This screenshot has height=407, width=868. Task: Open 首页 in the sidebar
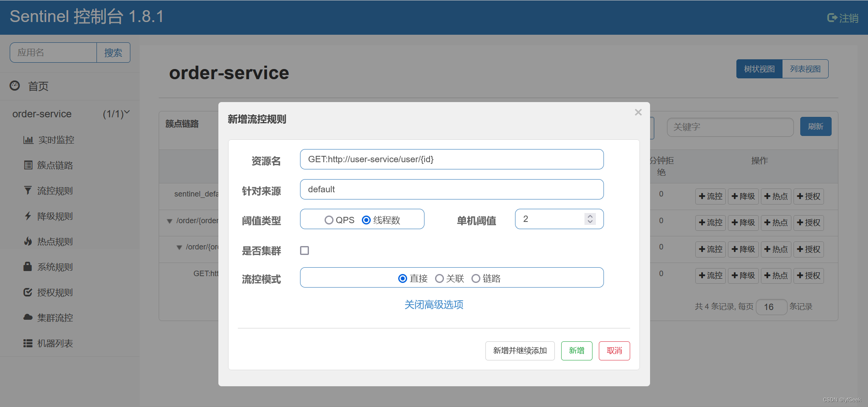point(38,86)
